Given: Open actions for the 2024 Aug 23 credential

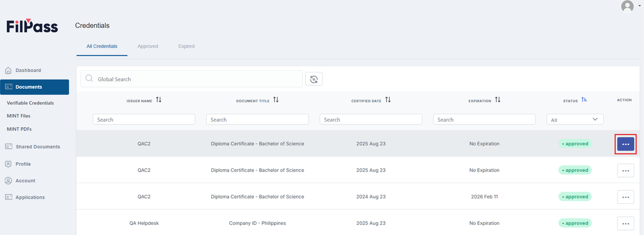Looking at the screenshot, I should pyautogui.click(x=626, y=197).
